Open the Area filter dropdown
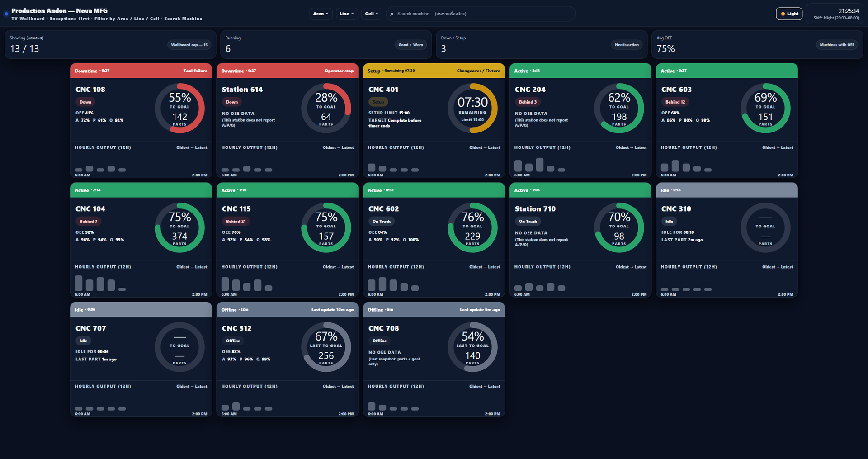The image size is (868, 459). click(x=321, y=14)
